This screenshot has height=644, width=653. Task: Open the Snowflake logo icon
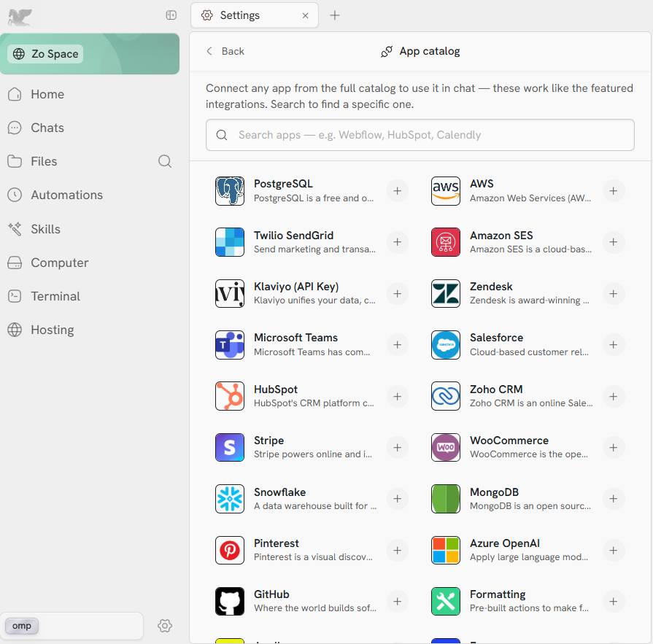[x=230, y=499]
